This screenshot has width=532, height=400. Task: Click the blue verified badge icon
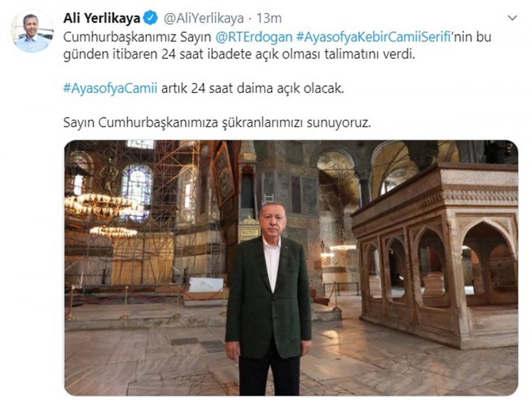(151, 18)
